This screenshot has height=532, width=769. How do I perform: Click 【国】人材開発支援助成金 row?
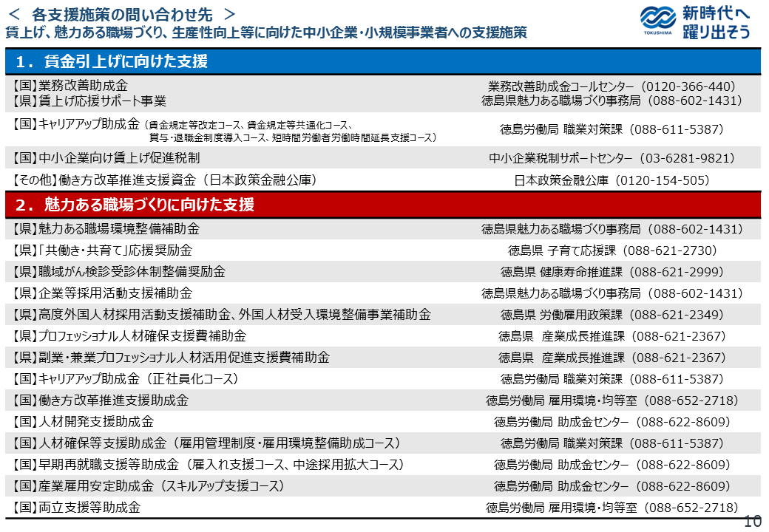point(383,422)
